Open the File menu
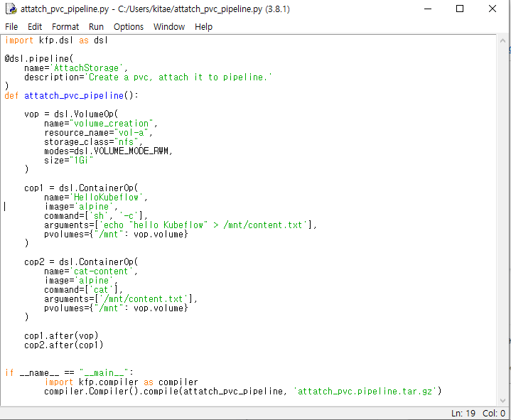The height and width of the screenshot is (420, 511). click(x=11, y=27)
